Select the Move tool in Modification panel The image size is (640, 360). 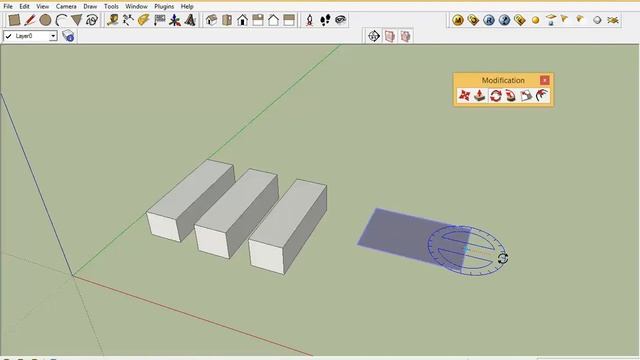[x=464, y=96]
